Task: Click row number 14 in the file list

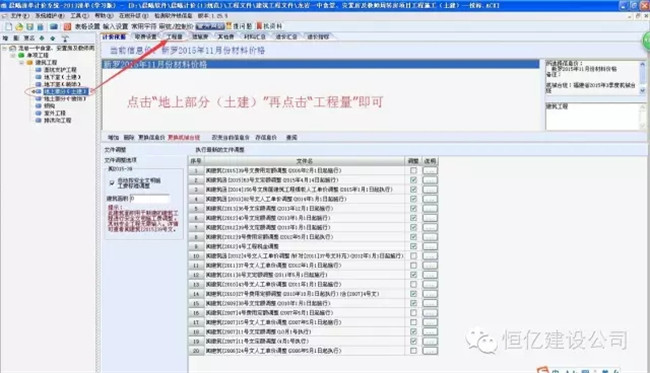Action: pos(196,294)
